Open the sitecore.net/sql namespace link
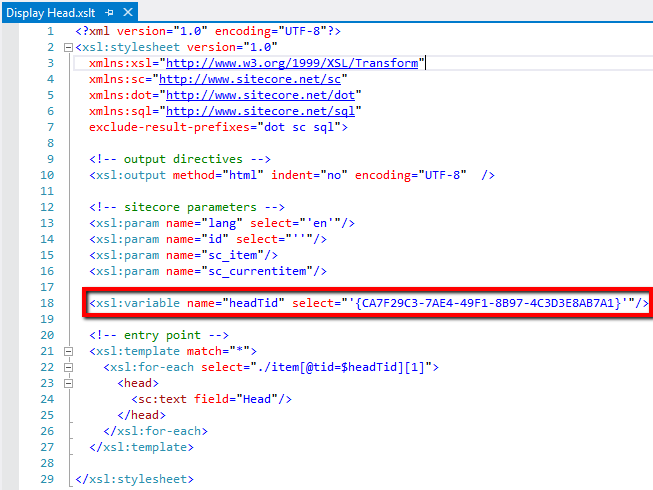The width and height of the screenshot is (653, 490). [260, 111]
